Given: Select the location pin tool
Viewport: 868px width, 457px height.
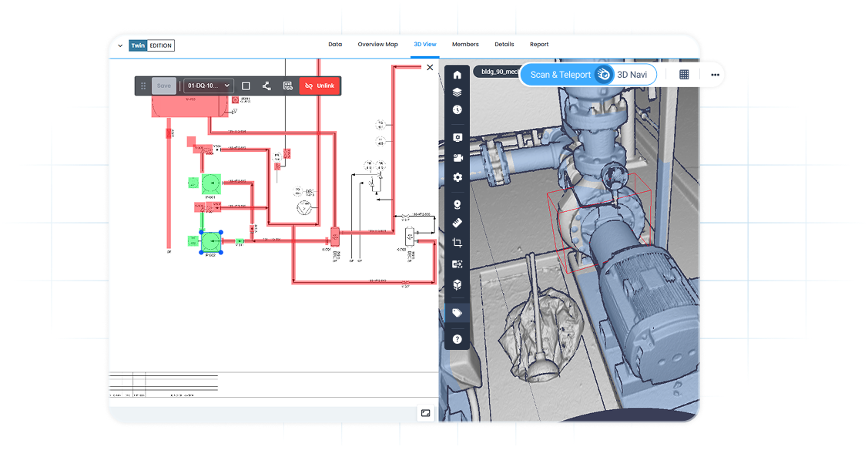Looking at the screenshot, I should point(457,204).
